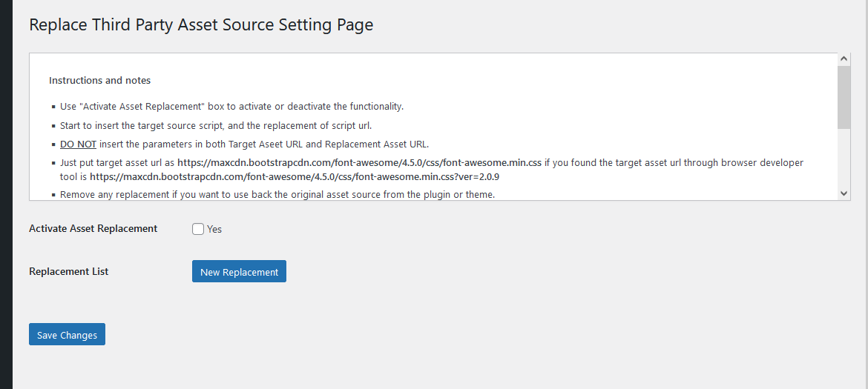Click the "Yes" label beside the checkbox

coord(214,229)
